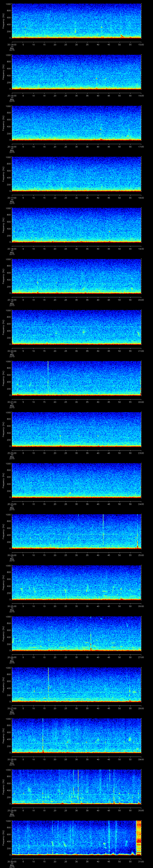
Task: Click the end-time label 15:00
Action: click(x=141, y=44)
